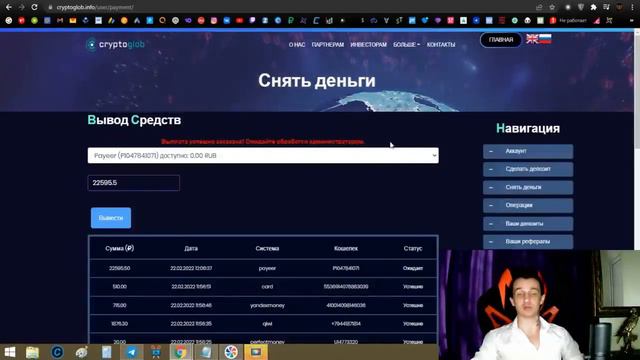Viewport: 640px width, 360px height.
Task: Open 'Снять деньги' in navigation
Action: (x=528, y=187)
